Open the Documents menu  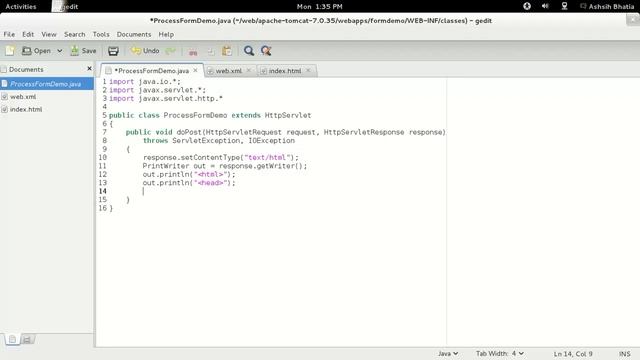(134, 34)
